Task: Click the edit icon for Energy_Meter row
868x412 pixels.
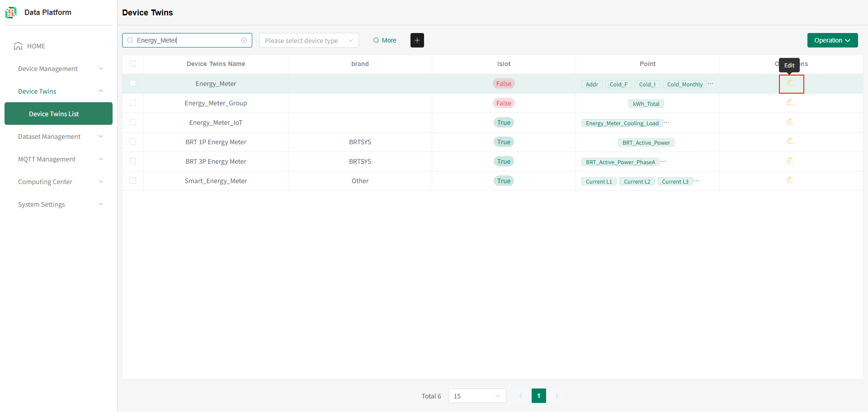Action: (789, 83)
